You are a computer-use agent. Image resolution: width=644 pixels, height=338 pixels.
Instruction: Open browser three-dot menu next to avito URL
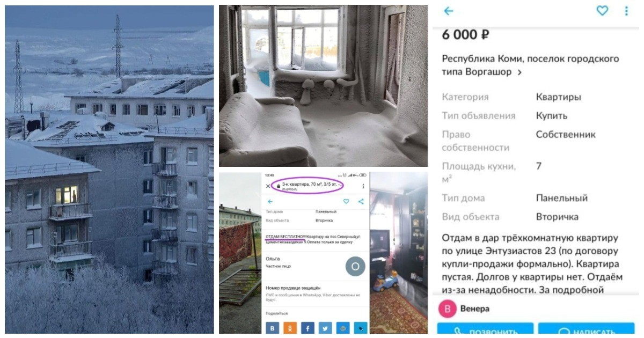coord(363,186)
